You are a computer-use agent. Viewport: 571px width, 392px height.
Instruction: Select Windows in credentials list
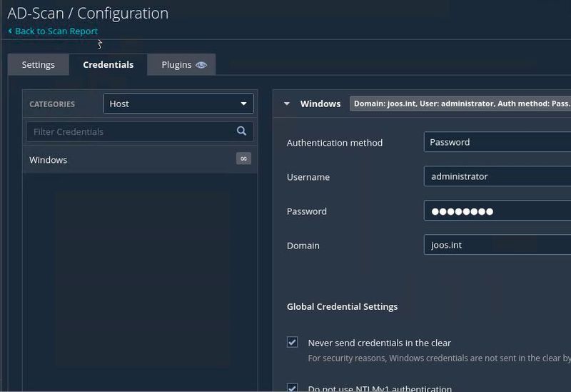[140, 159]
